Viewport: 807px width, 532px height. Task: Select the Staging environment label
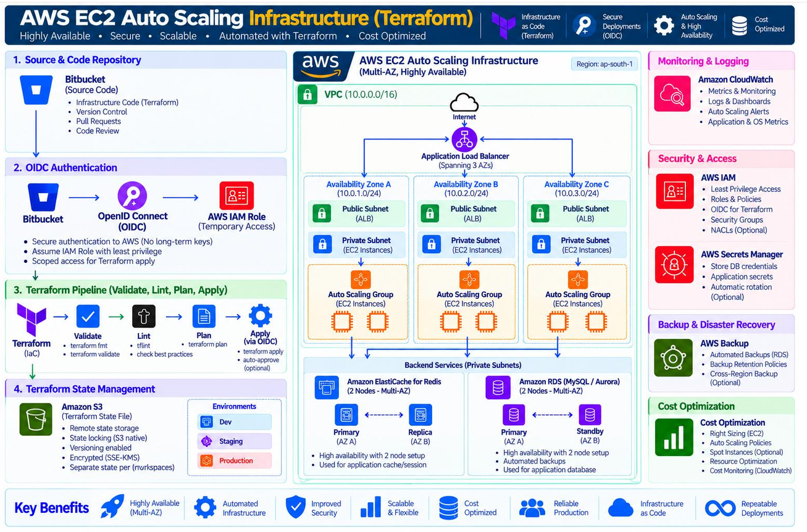(x=235, y=441)
